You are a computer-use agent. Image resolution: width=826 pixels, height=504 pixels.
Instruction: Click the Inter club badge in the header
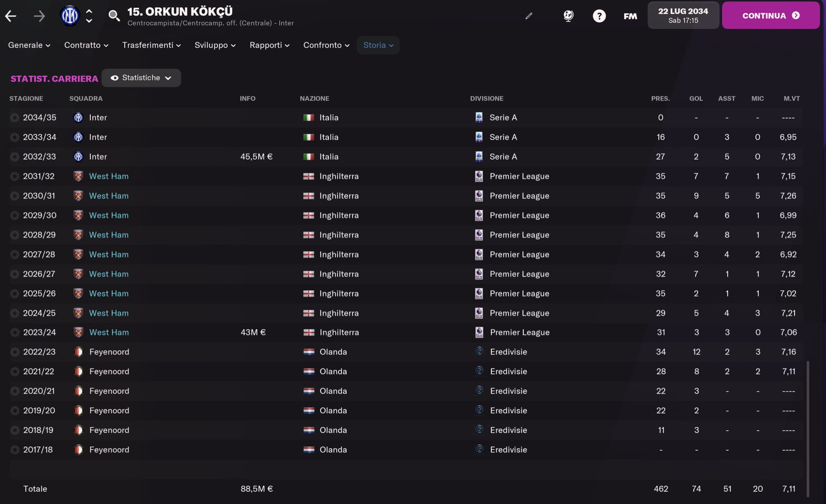click(x=69, y=15)
